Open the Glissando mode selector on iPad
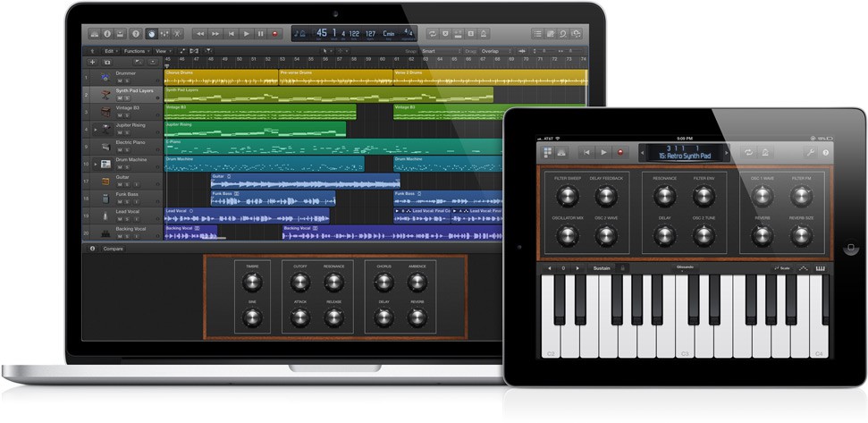This screenshot has width=868, height=423. pos(684,268)
